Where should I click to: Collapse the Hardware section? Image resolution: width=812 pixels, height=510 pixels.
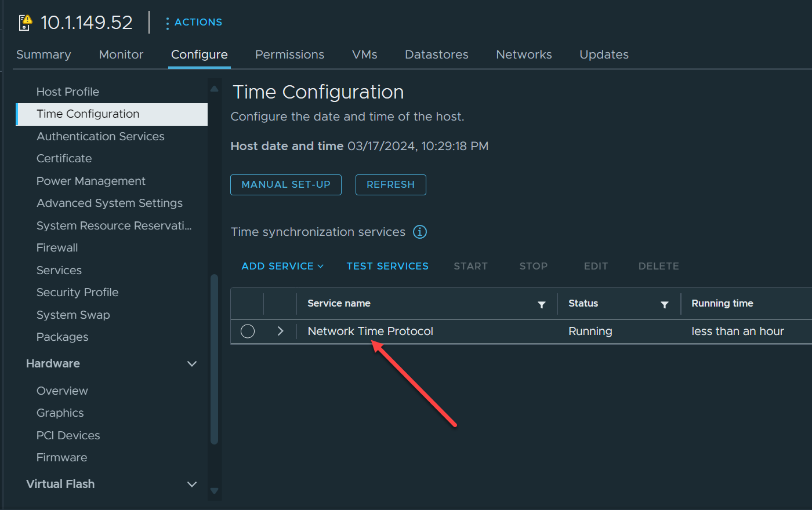point(192,363)
